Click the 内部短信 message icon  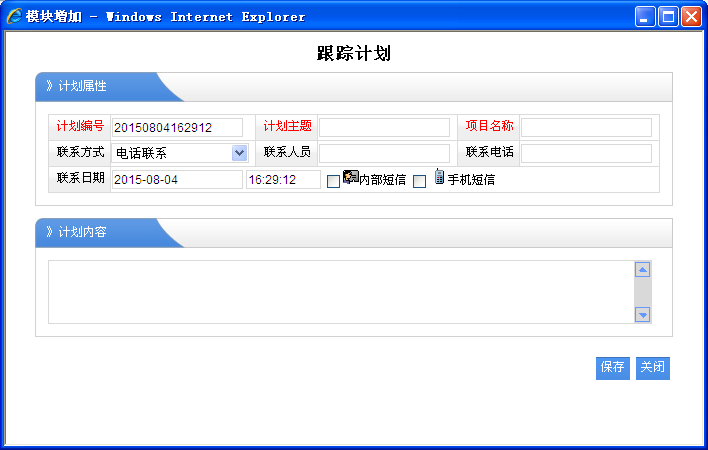tap(350, 177)
